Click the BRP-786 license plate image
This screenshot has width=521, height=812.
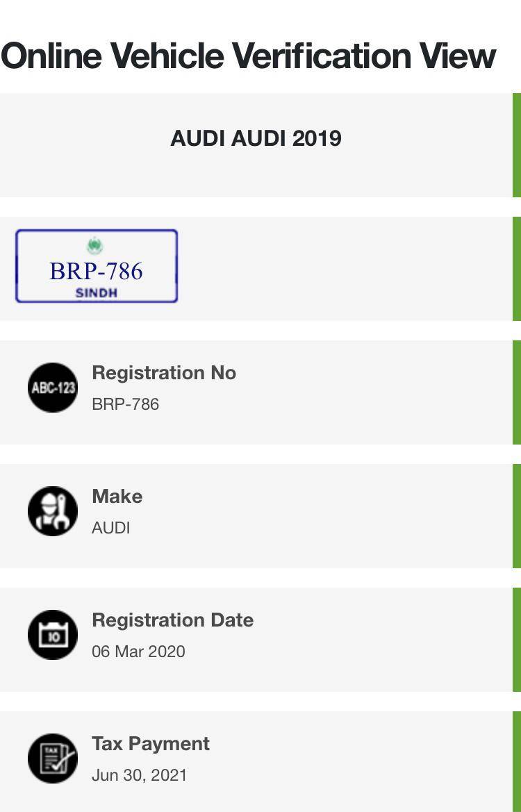coord(97,266)
